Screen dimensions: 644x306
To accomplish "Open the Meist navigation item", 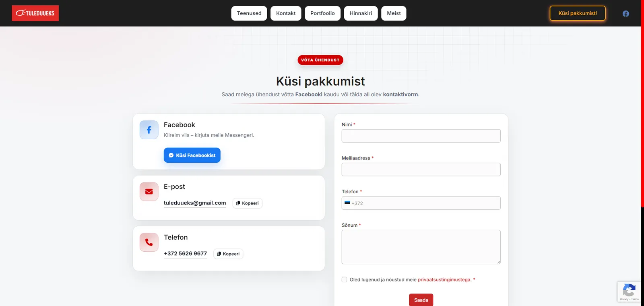I will [394, 13].
